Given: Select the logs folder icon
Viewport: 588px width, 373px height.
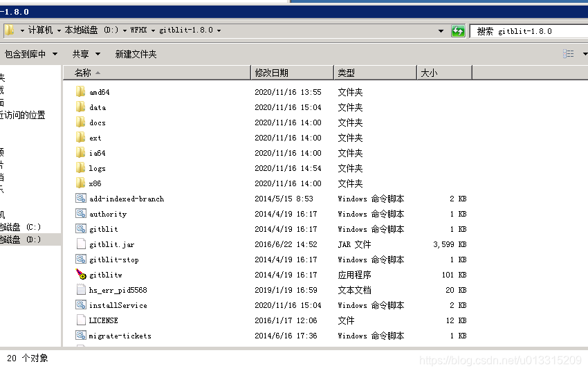Looking at the screenshot, I should pyautogui.click(x=80, y=167).
